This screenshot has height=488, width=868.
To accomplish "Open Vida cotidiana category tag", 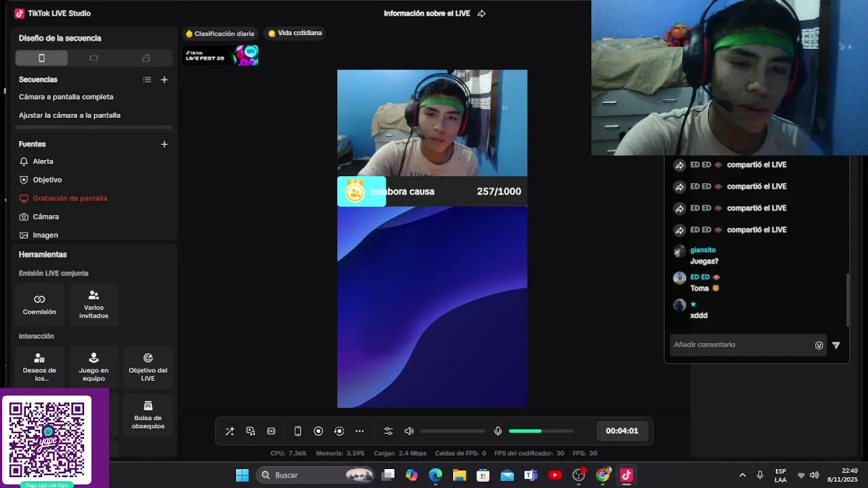I will pos(294,33).
